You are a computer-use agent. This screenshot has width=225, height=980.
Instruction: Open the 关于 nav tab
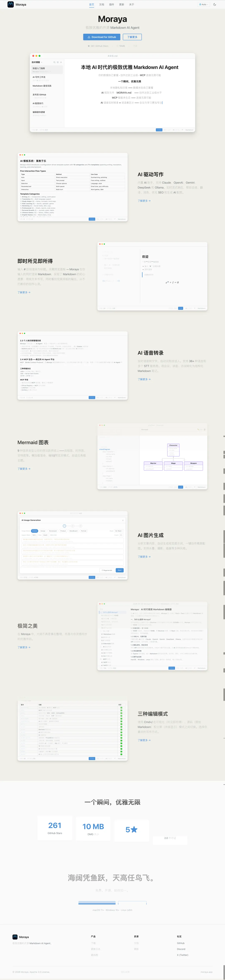tap(131, 5)
